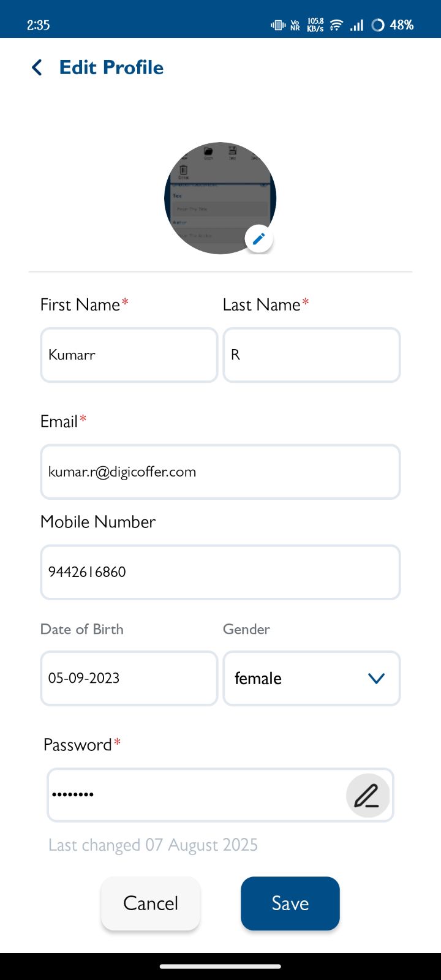Tap the battery indicator in status bar
The width and height of the screenshot is (441, 980).
click(x=393, y=25)
